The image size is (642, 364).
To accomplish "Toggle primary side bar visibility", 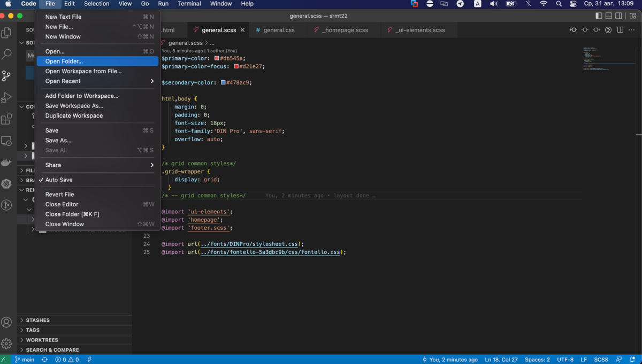I will [599, 16].
